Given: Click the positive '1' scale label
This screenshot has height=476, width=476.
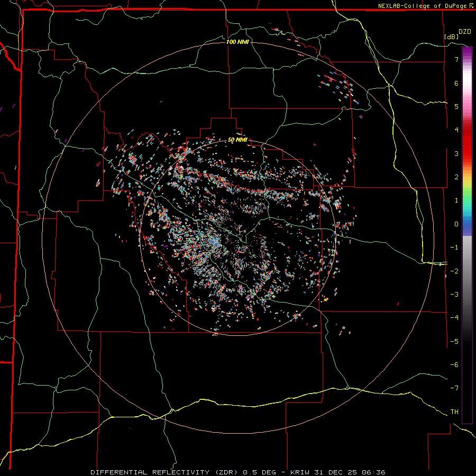Looking at the screenshot, I should click(456, 200).
